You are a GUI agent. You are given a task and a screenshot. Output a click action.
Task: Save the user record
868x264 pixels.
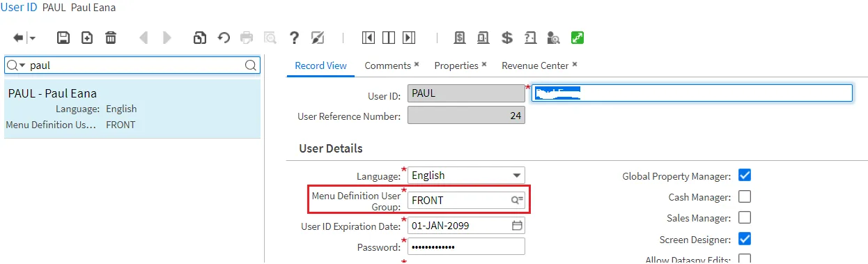(x=63, y=38)
